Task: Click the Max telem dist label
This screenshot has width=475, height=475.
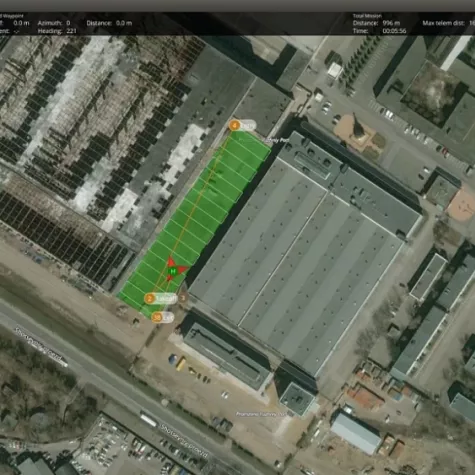Action: (444, 23)
